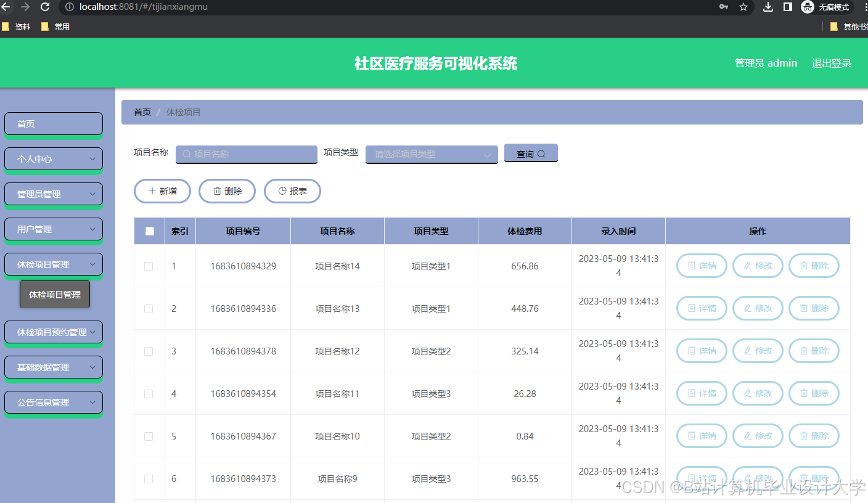View 详情 for 项目名称13
The width and height of the screenshot is (868, 503).
click(x=702, y=308)
